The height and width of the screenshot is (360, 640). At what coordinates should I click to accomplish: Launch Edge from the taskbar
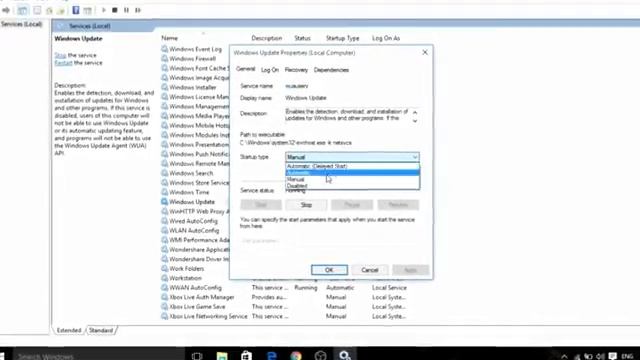(x=271, y=356)
